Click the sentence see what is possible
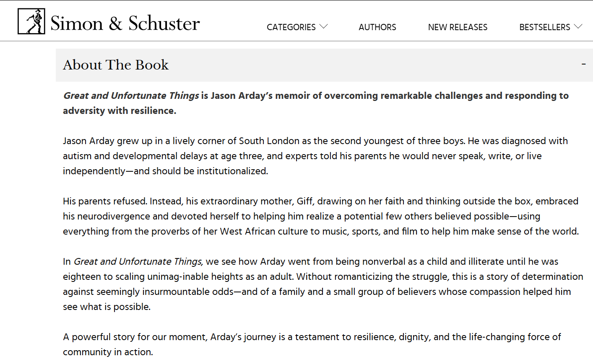Screen dimensions: 593x364 [107, 307]
